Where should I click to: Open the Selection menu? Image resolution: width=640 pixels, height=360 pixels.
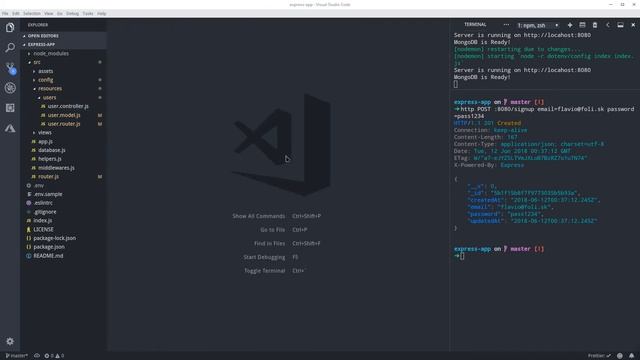click(x=32, y=13)
